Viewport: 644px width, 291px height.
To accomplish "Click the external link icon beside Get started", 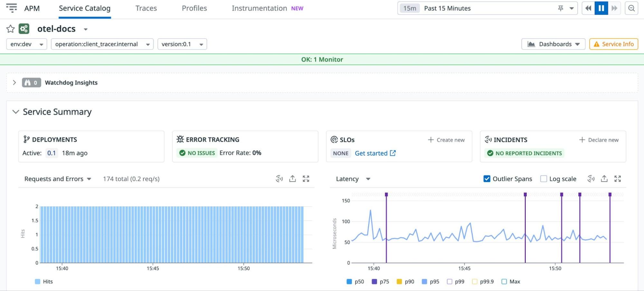I will 393,153.
